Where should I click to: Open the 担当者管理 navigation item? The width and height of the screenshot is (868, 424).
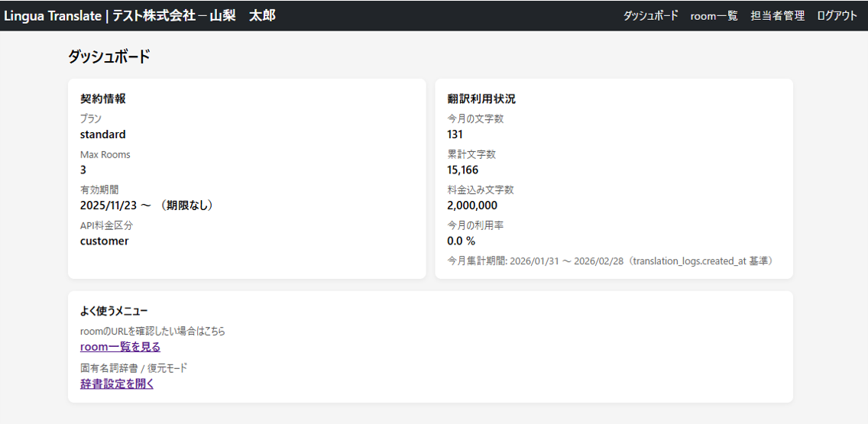[777, 15]
